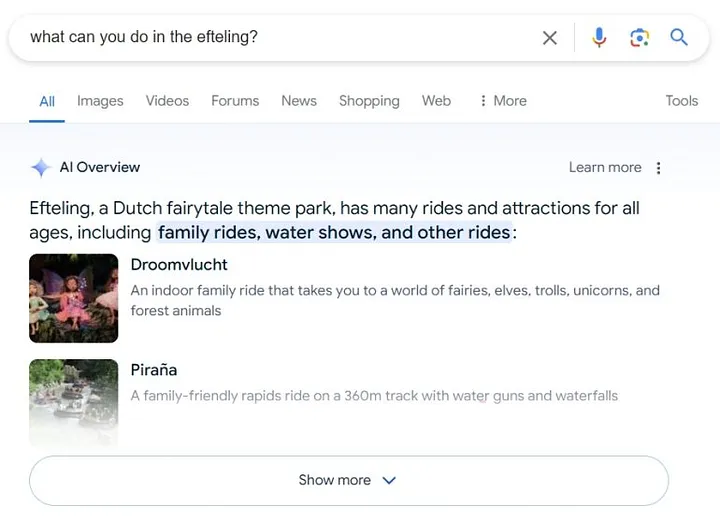Click the AI Overview sparkle icon

[40, 167]
